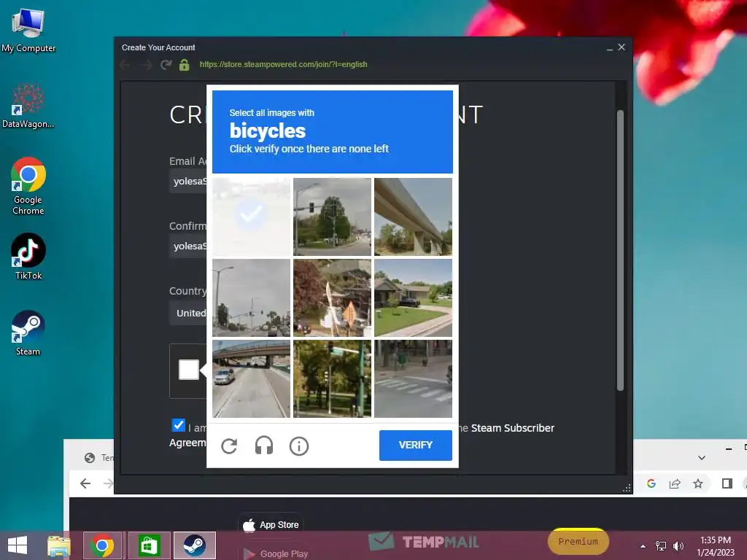This screenshot has height=560, width=747.
Task: Open Google Chrome desktop shortcut
Action: [x=28, y=186]
